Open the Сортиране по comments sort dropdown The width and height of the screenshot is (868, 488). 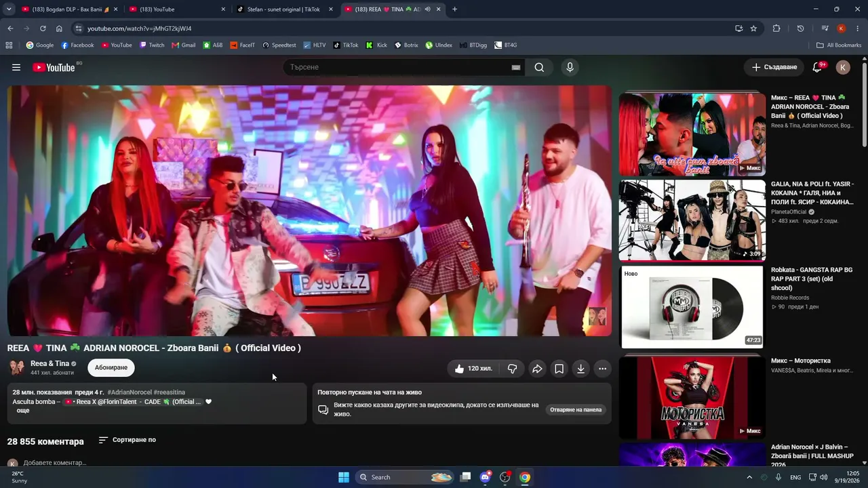127,440
